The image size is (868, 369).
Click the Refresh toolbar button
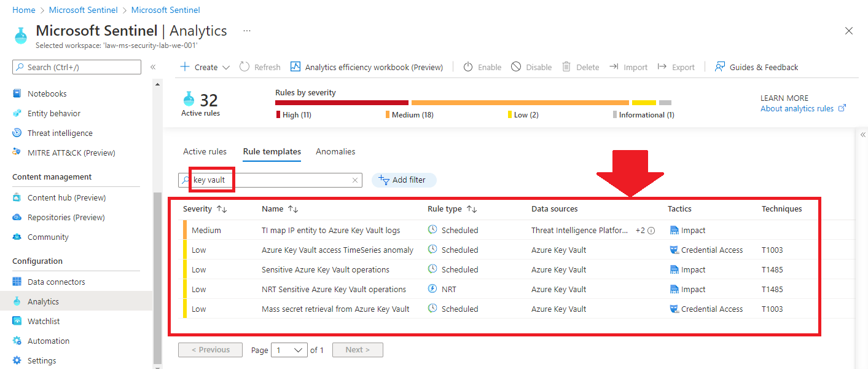[x=260, y=67]
